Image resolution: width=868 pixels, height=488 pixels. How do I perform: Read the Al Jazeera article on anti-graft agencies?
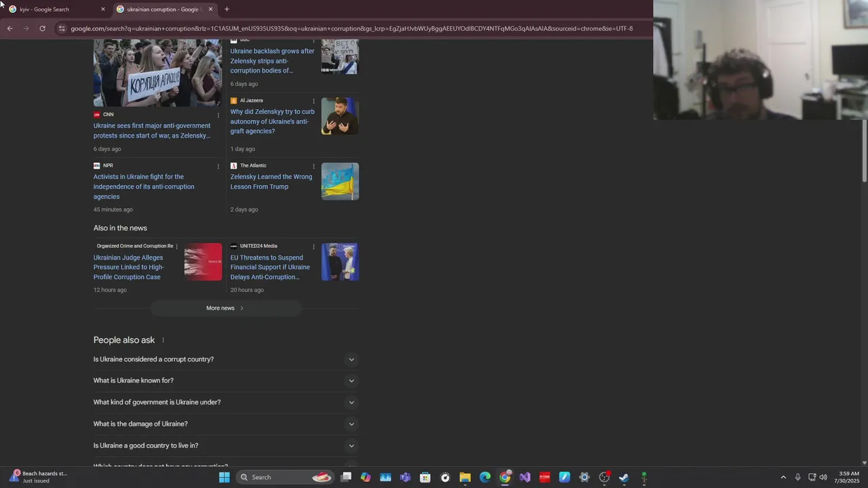pyautogui.click(x=273, y=121)
